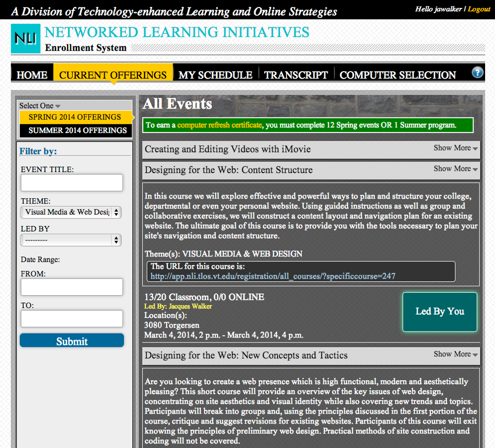The width and height of the screenshot is (495, 448).
Task: Click the Logout link
Action: coord(479,9)
